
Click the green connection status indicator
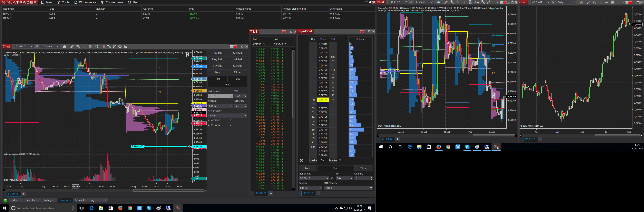(5, 200)
